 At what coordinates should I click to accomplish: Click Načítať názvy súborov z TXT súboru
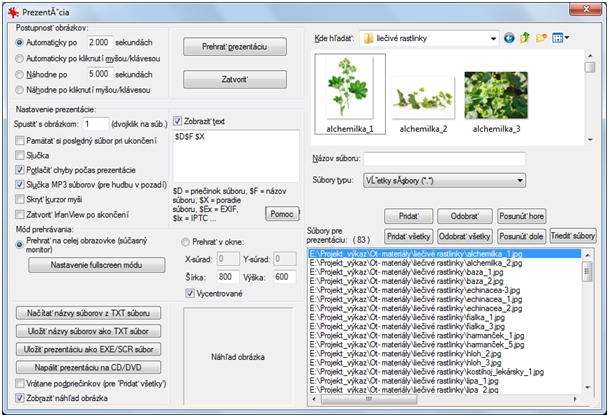point(89,313)
